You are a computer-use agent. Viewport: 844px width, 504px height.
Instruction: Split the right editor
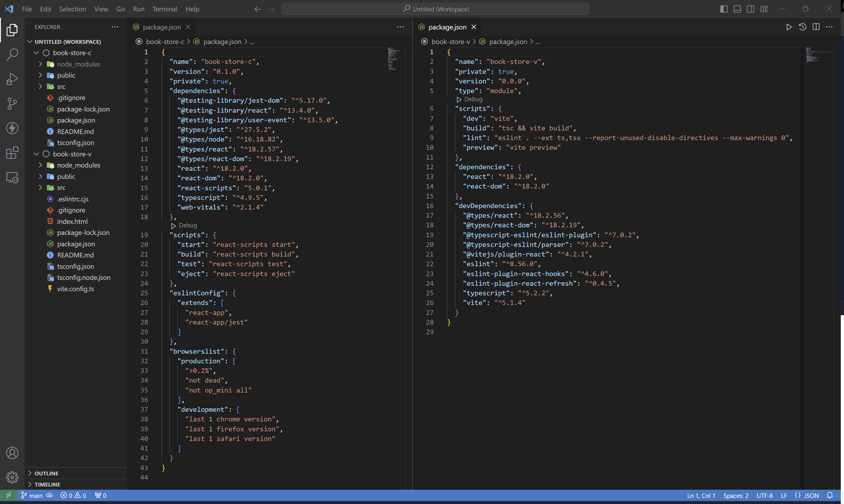pyautogui.click(x=816, y=27)
